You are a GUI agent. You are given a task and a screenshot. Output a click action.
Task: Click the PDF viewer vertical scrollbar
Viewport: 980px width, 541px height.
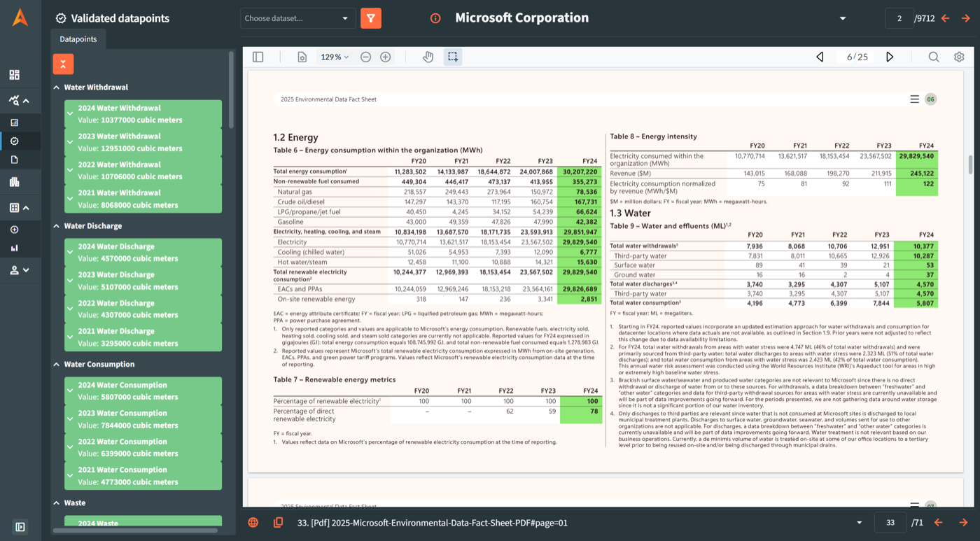(970, 164)
